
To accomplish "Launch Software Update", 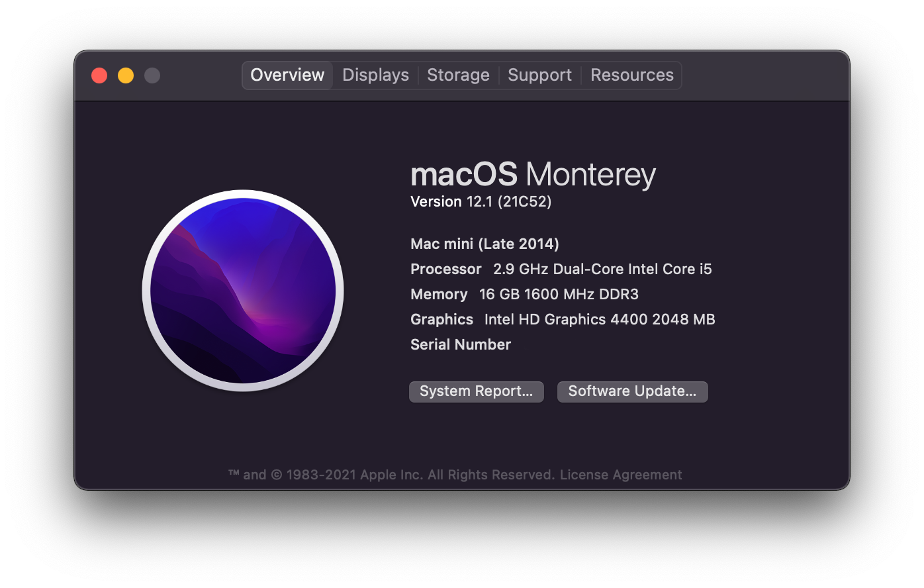I will click(633, 391).
